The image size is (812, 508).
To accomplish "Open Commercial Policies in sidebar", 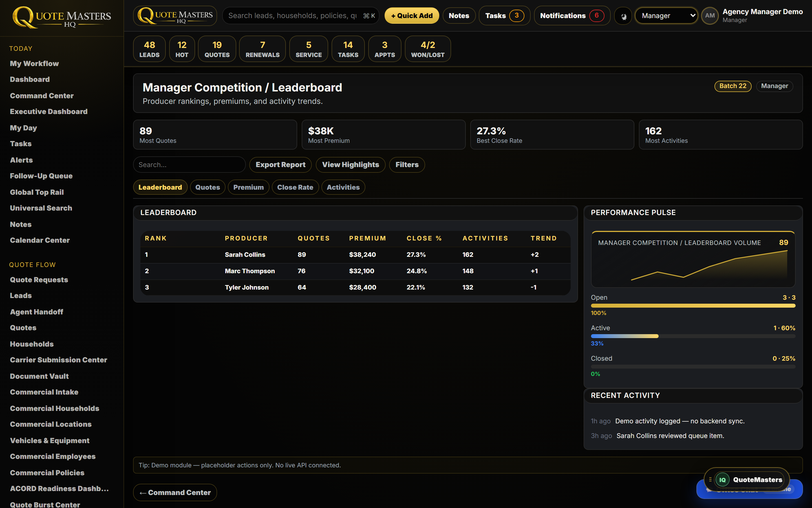I will (x=47, y=473).
